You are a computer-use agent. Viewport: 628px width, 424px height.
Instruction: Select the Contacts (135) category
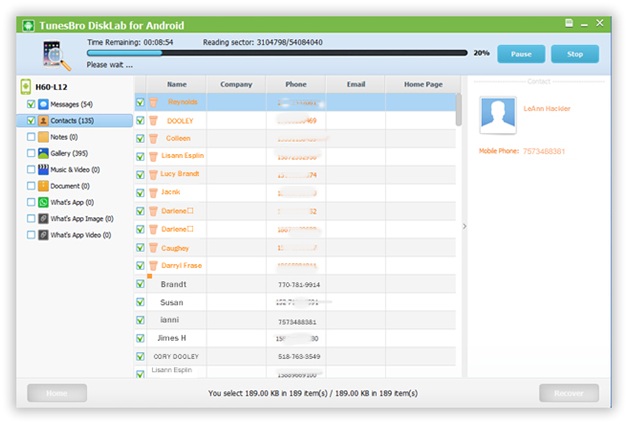coord(79,121)
